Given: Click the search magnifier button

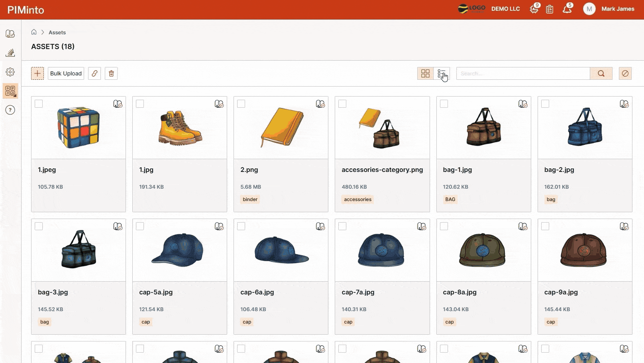Looking at the screenshot, I should click(x=601, y=73).
